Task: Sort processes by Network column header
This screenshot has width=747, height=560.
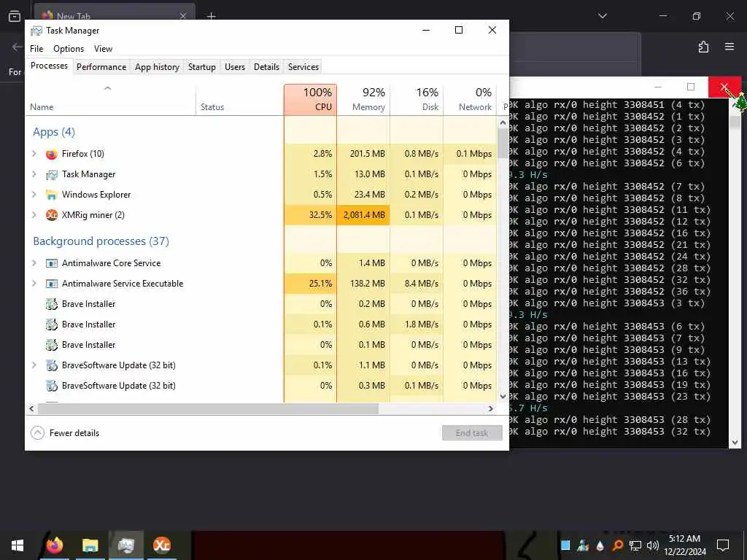Action: click(x=471, y=99)
